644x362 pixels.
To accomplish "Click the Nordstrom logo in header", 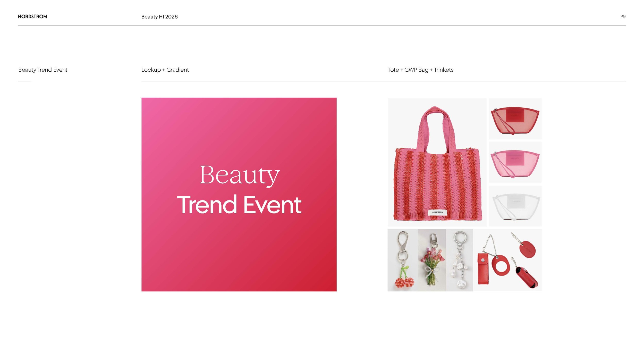I will [x=32, y=16].
